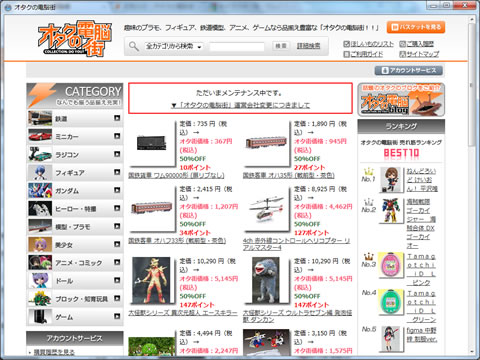
Task: Click the ドール category thumbnail icon
Action: [x=40, y=280]
